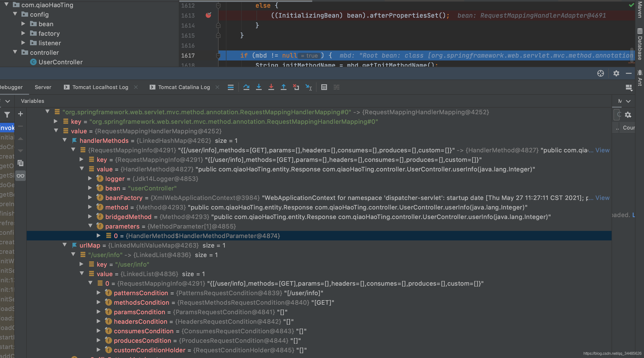The image size is (644, 358).
Task: Click the Show Execution Point icon
Action: coord(230,87)
